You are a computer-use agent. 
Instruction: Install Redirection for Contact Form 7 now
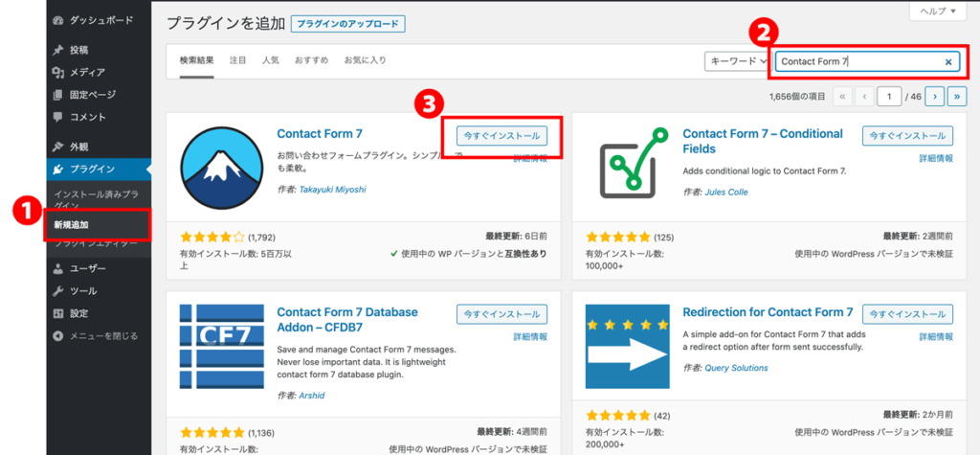click(908, 314)
